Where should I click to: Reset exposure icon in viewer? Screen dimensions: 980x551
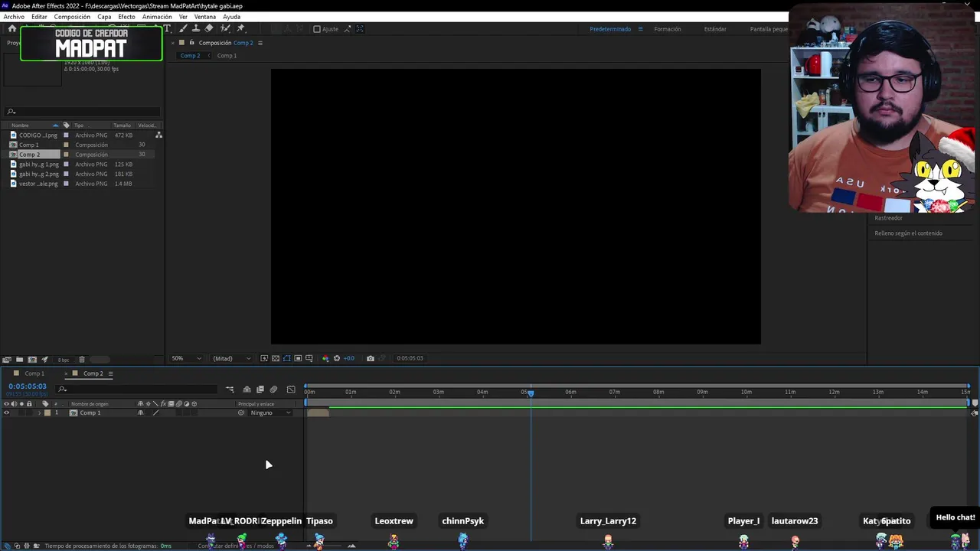pos(337,358)
